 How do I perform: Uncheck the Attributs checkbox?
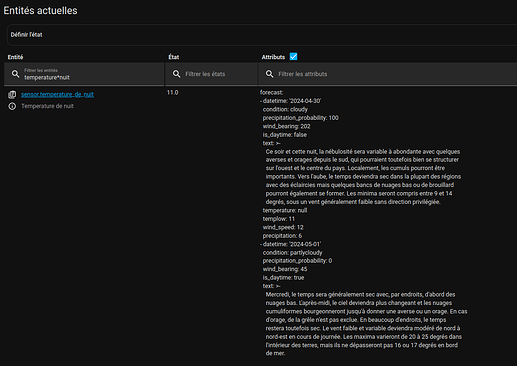(x=293, y=57)
